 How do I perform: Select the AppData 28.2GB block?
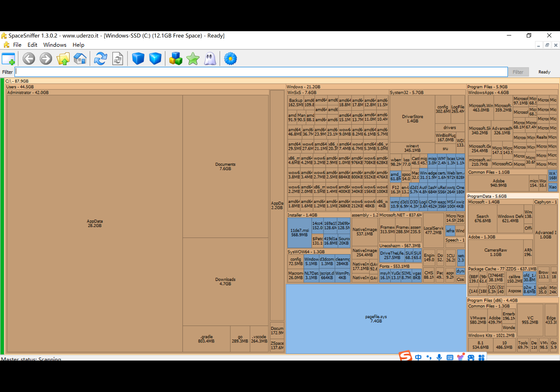[95, 223]
